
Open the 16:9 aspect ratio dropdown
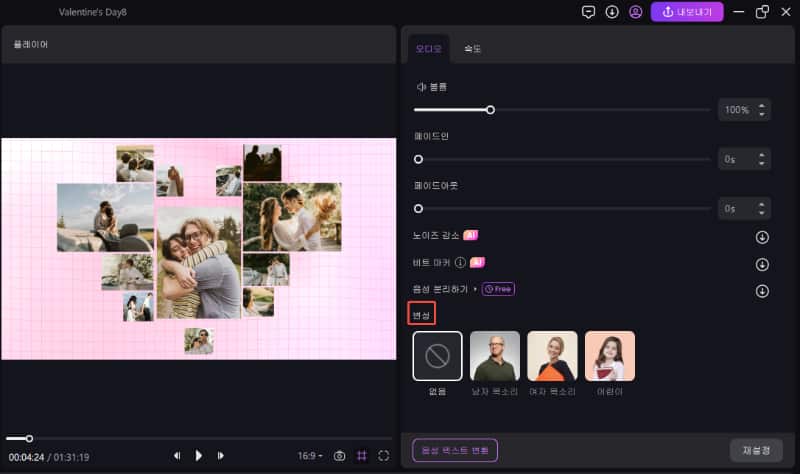310,456
